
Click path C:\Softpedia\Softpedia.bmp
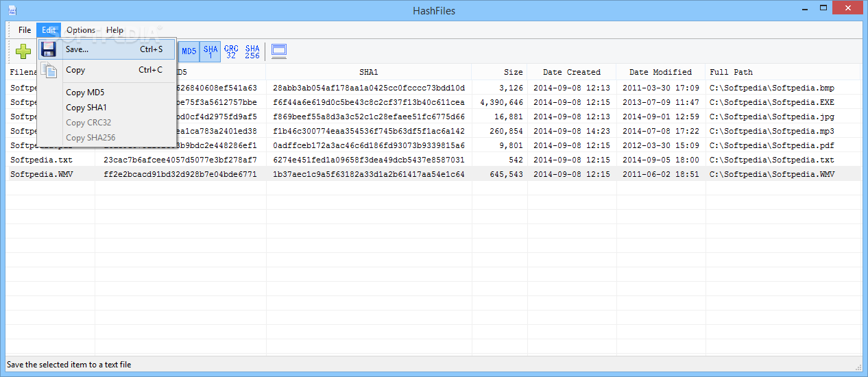(772, 88)
